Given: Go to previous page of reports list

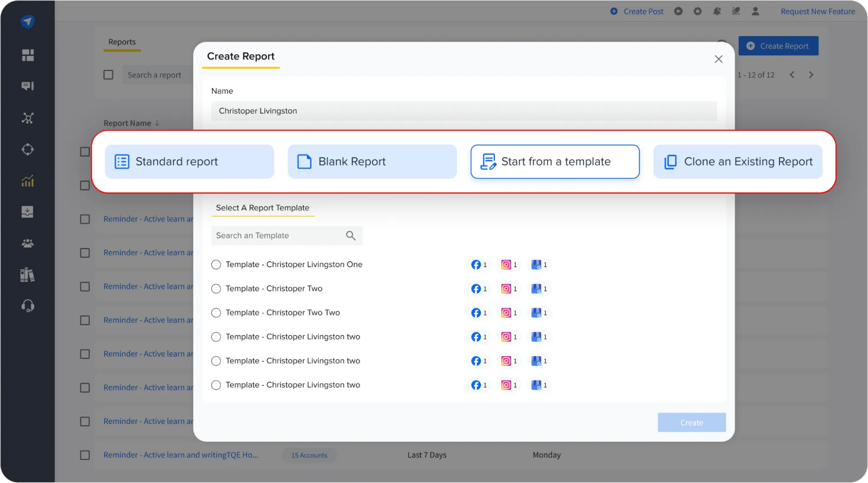Looking at the screenshot, I should pyautogui.click(x=792, y=75).
